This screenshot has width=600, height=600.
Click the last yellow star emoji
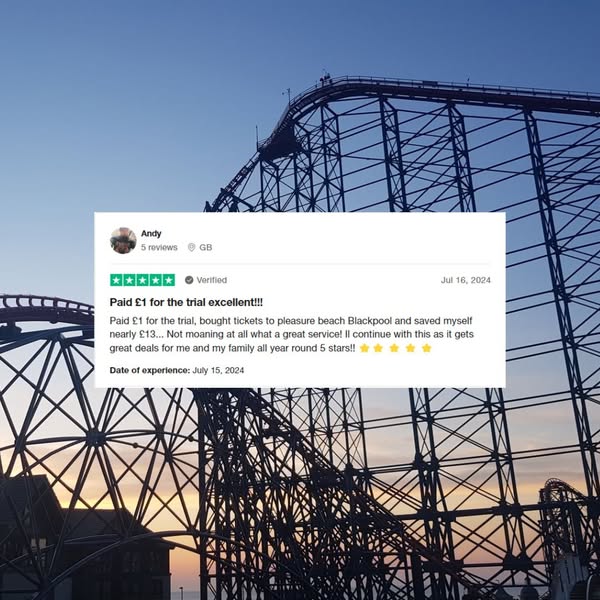coord(427,348)
